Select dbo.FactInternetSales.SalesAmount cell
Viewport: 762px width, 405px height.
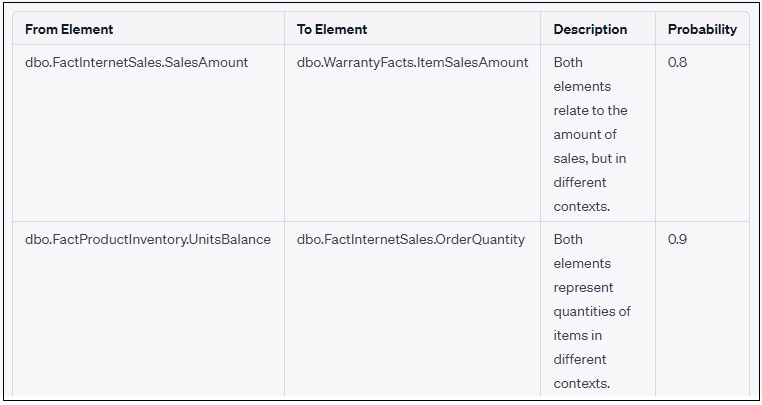coord(137,62)
